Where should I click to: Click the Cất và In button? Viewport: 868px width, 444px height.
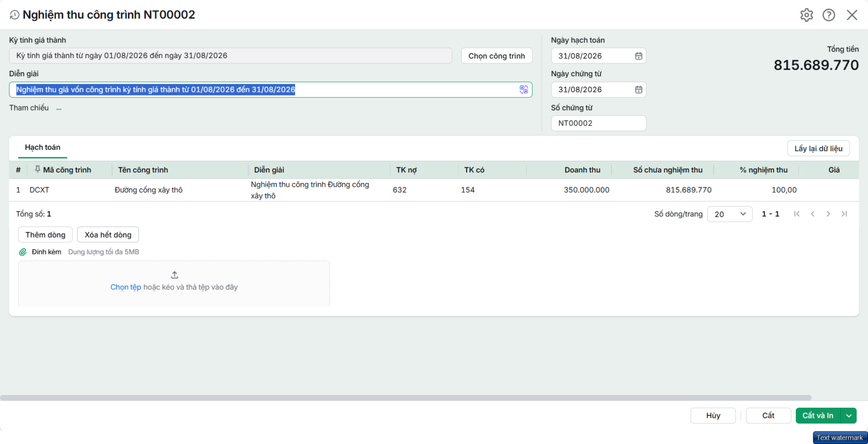(x=818, y=416)
